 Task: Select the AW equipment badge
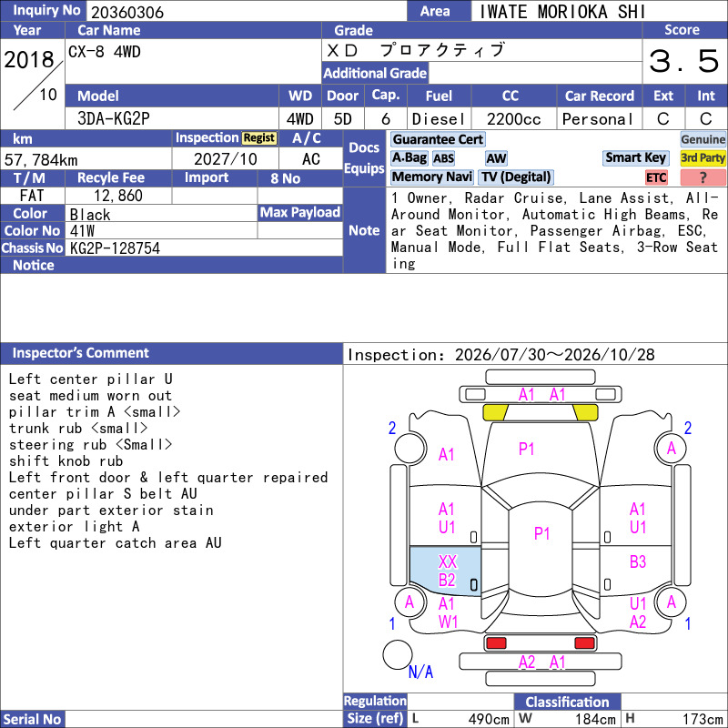(x=496, y=158)
